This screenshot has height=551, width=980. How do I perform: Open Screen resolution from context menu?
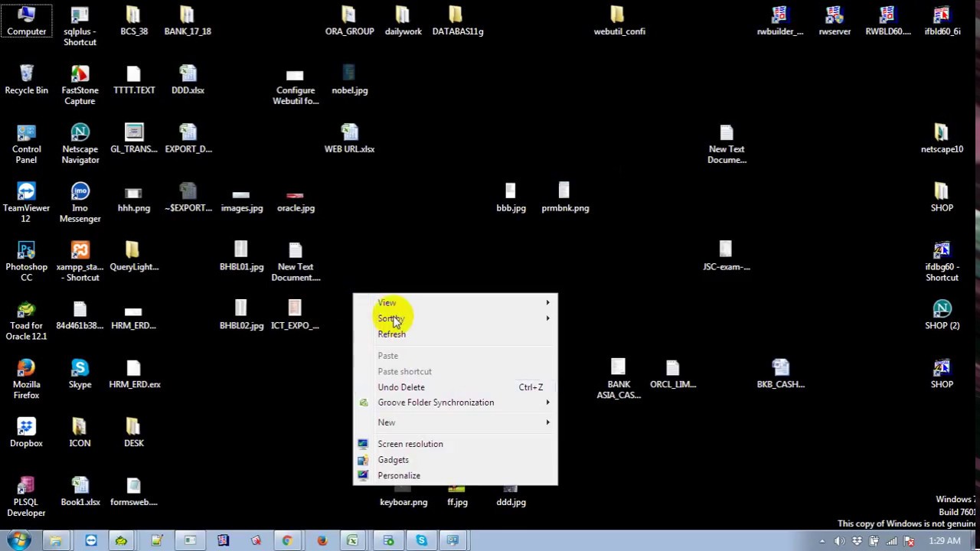(x=456, y=444)
